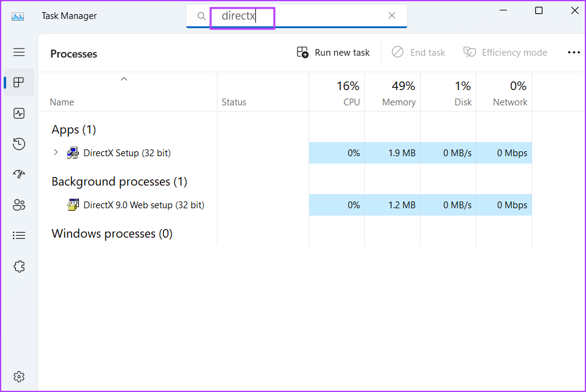Click the End task button
This screenshot has width=586, height=392.
pos(418,53)
